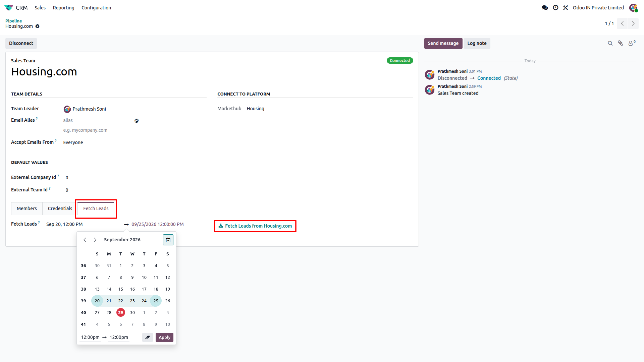
Task: Click Connected state link in chatter
Action: tap(489, 78)
